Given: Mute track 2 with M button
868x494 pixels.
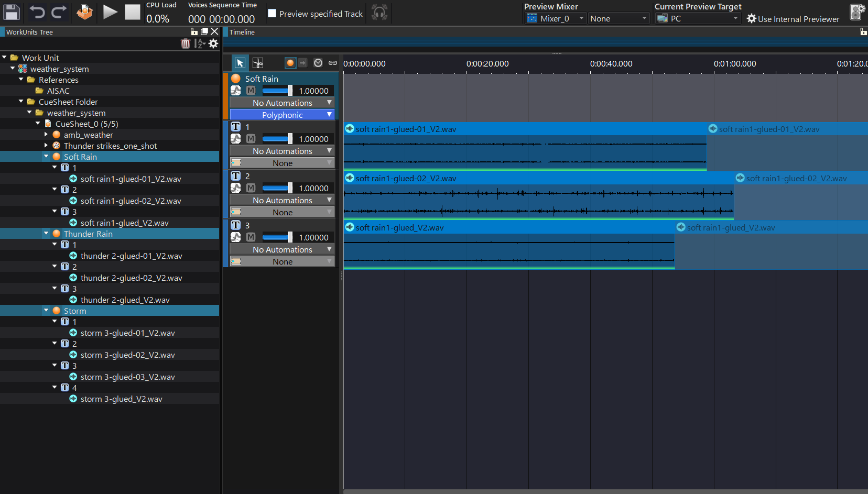Looking at the screenshot, I should pyautogui.click(x=251, y=188).
